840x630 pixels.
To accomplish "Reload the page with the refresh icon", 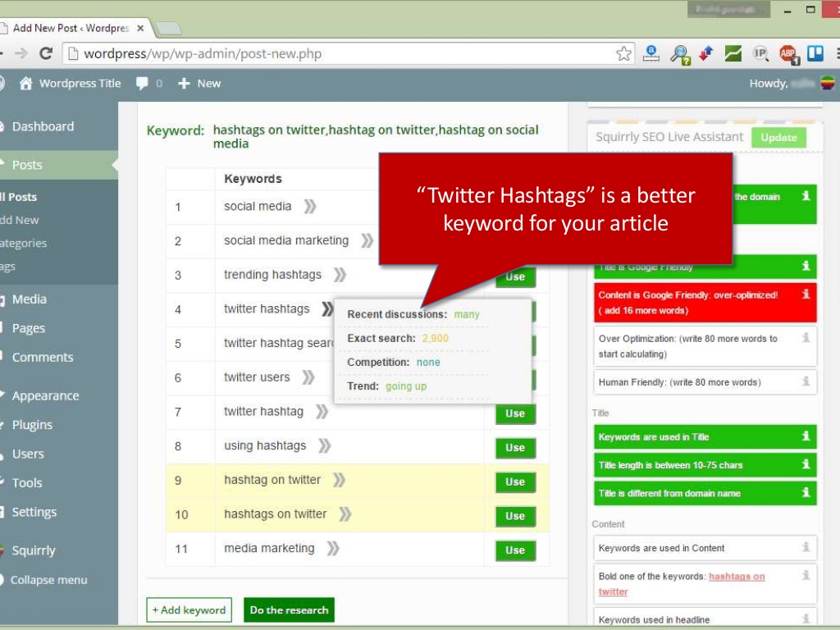I will click(46, 53).
